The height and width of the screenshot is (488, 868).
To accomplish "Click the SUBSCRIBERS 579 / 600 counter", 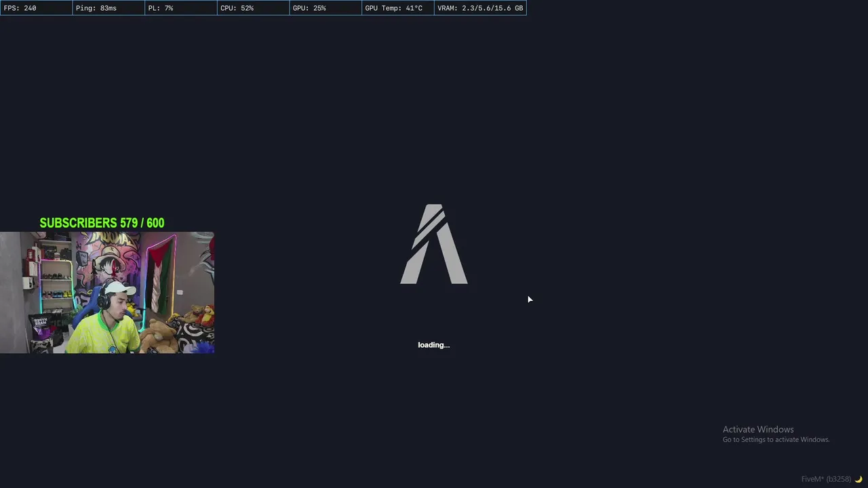I will click(x=102, y=223).
